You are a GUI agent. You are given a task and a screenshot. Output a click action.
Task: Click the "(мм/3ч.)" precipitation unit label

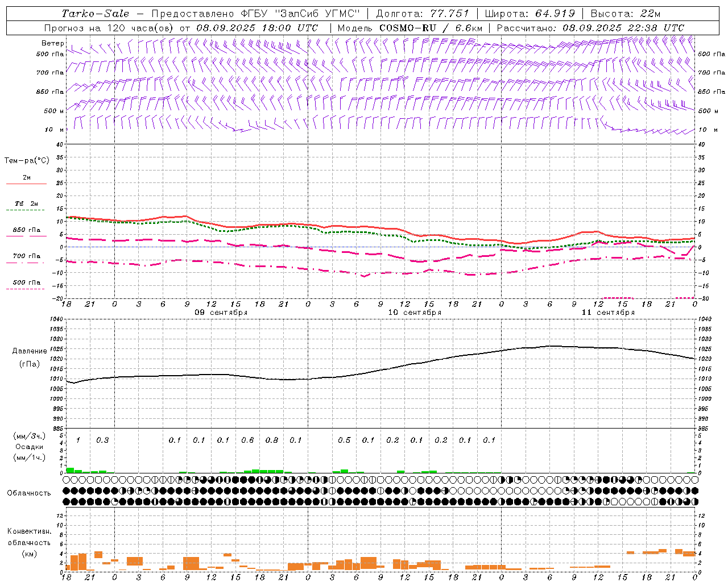[x=29, y=436]
